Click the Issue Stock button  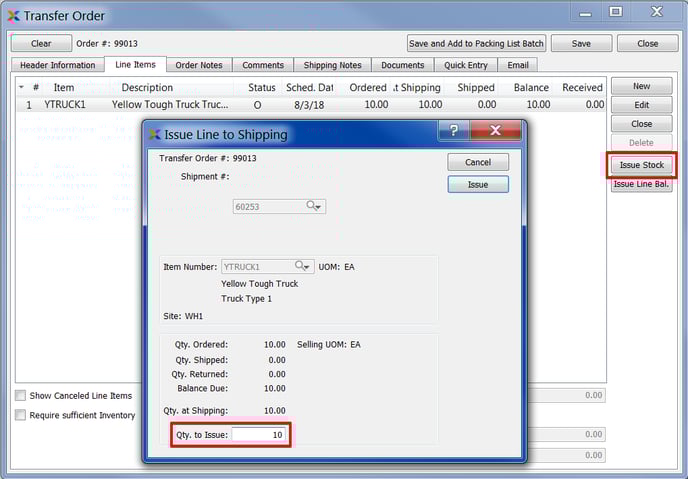[641, 165]
